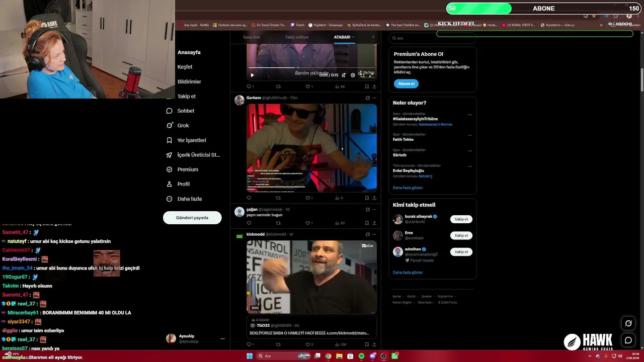
Task: Seek along the top video's progress bar
Action: point(311,67)
